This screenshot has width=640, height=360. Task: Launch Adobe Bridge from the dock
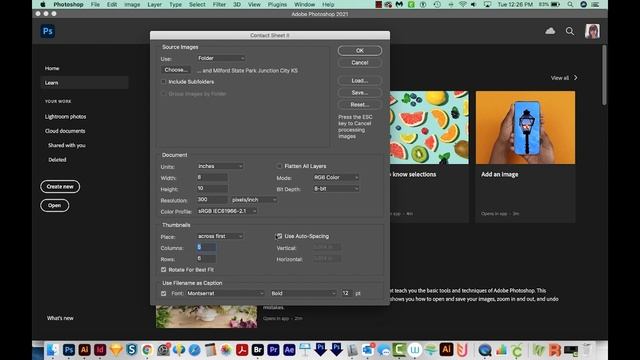[258, 350]
